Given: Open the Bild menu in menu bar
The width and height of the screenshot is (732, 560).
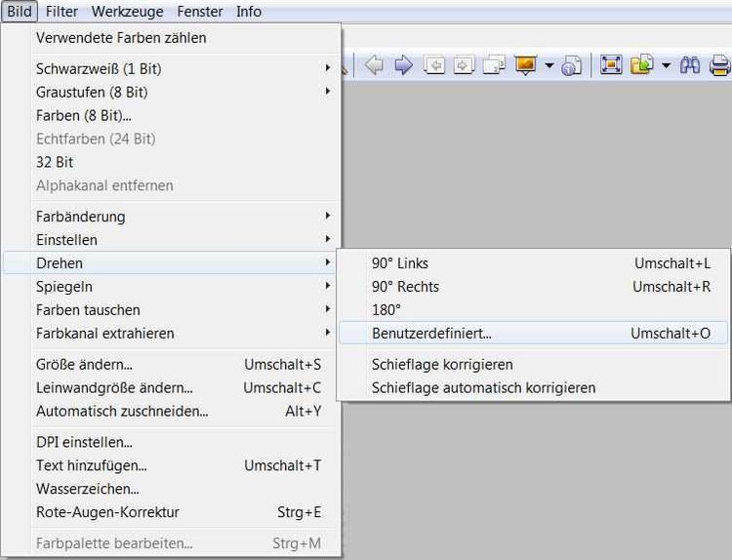Looking at the screenshot, I should (20, 11).
